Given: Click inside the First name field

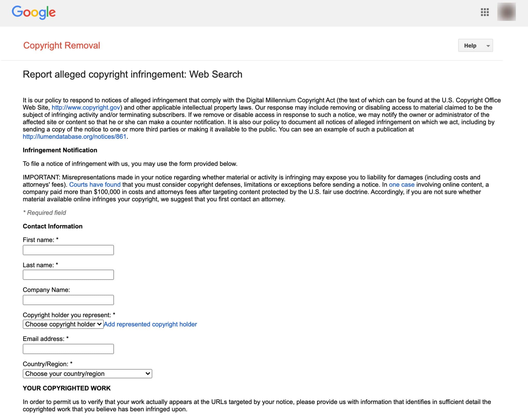Looking at the screenshot, I should point(68,250).
